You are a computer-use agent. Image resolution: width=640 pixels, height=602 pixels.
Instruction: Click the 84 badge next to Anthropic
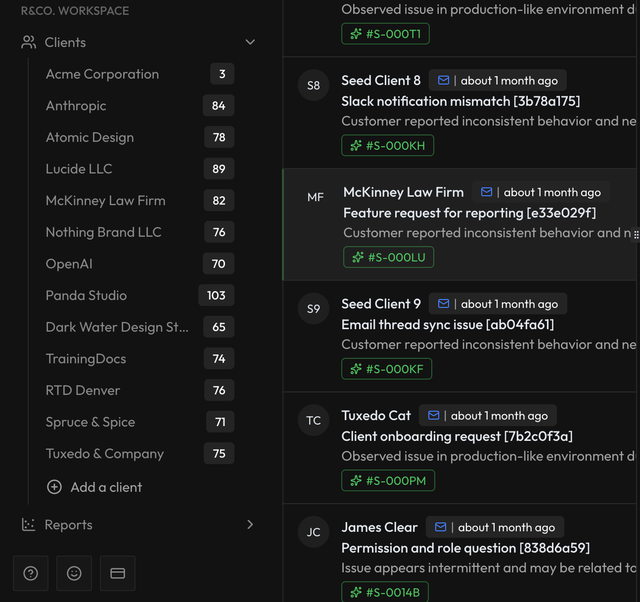[218, 106]
